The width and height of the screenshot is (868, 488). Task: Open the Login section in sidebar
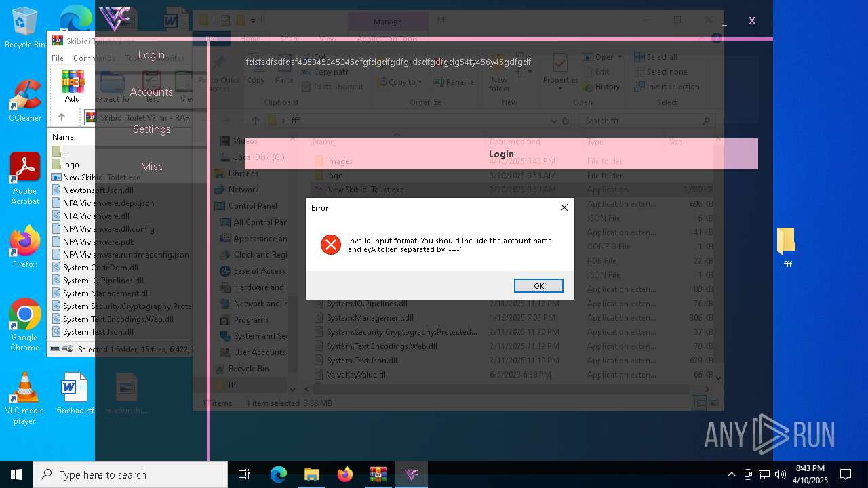[151, 55]
